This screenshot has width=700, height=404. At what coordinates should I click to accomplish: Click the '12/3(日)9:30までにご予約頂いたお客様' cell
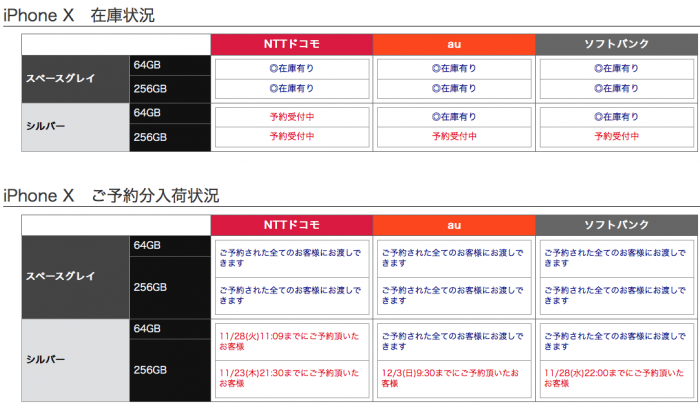pos(454,379)
